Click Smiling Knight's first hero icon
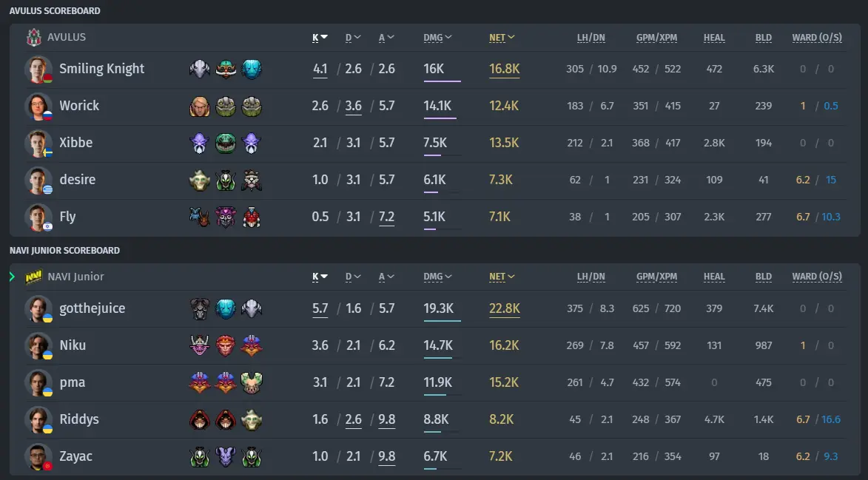Image resolution: width=868 pixels, height=480 pixels. tap(200, 69)
